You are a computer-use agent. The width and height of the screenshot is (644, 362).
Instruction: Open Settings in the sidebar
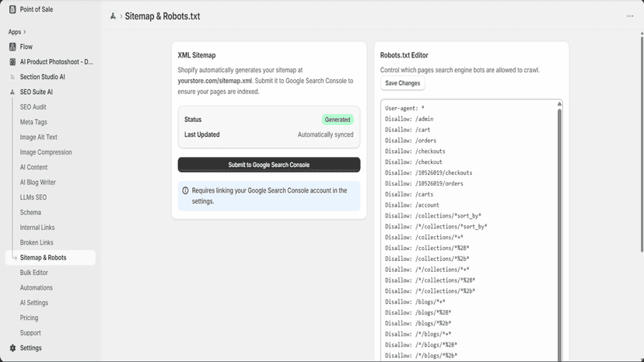pos(31,348)
